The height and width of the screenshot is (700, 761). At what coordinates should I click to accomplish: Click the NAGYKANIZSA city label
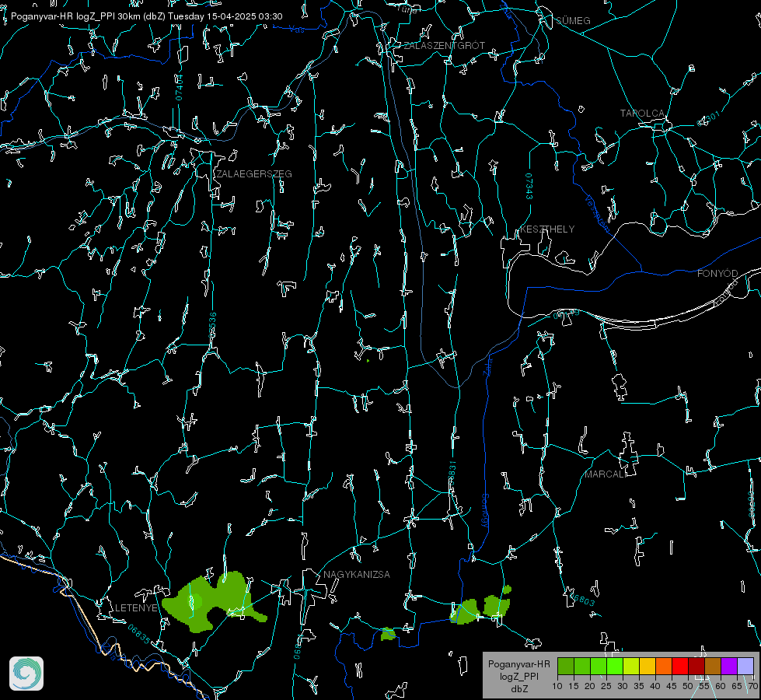[357, 575]
